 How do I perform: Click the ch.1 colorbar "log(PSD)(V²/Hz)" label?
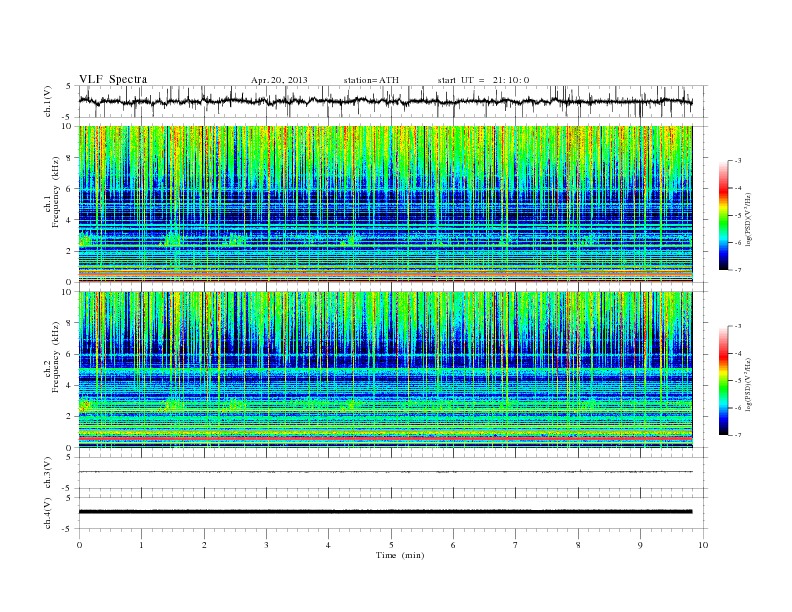click(750, 220)
